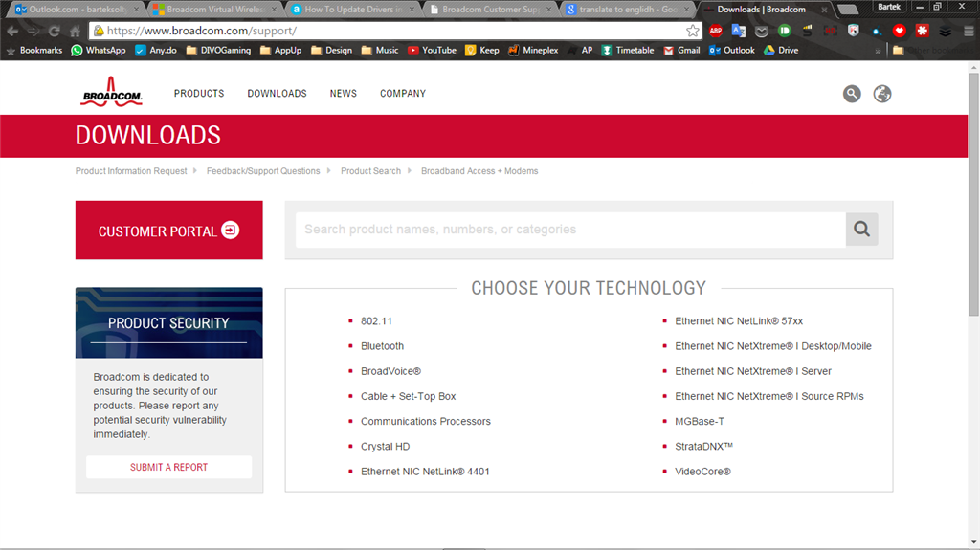Show hidden bookmarks with double chevron
The height and width of the screenshot is (550, 980).
pyautogui.click(x=879, y=50)
